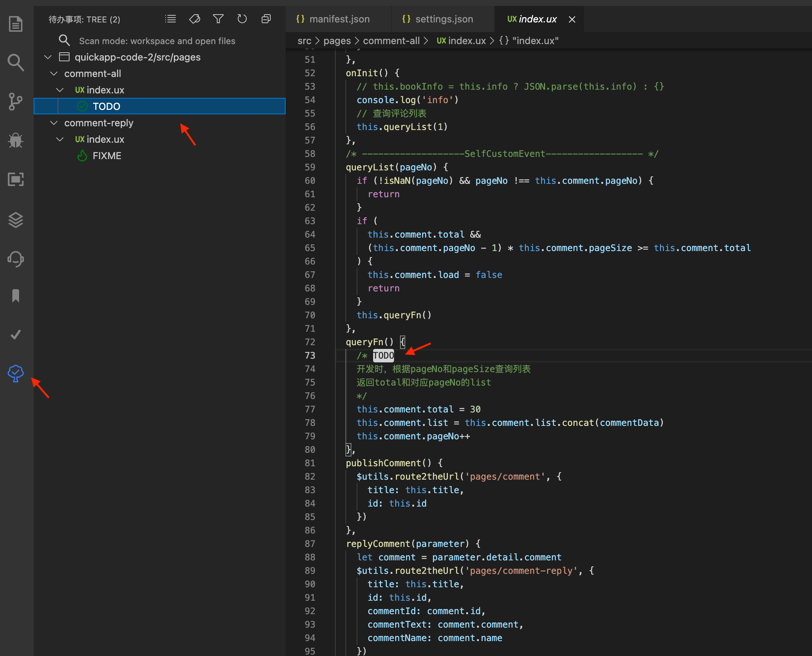Open the device preview panel icon
Viewport: 812px width, 656px height.
pyautogui.click(x=15, y=179)
